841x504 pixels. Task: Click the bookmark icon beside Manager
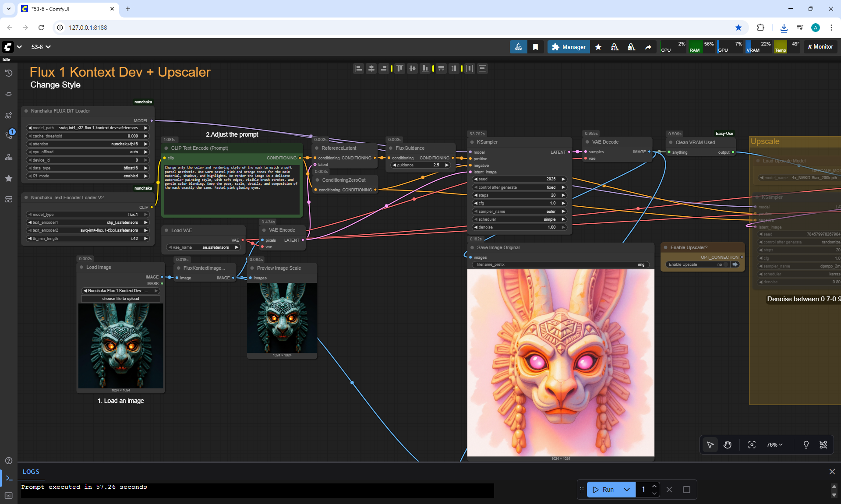point(535,47)
